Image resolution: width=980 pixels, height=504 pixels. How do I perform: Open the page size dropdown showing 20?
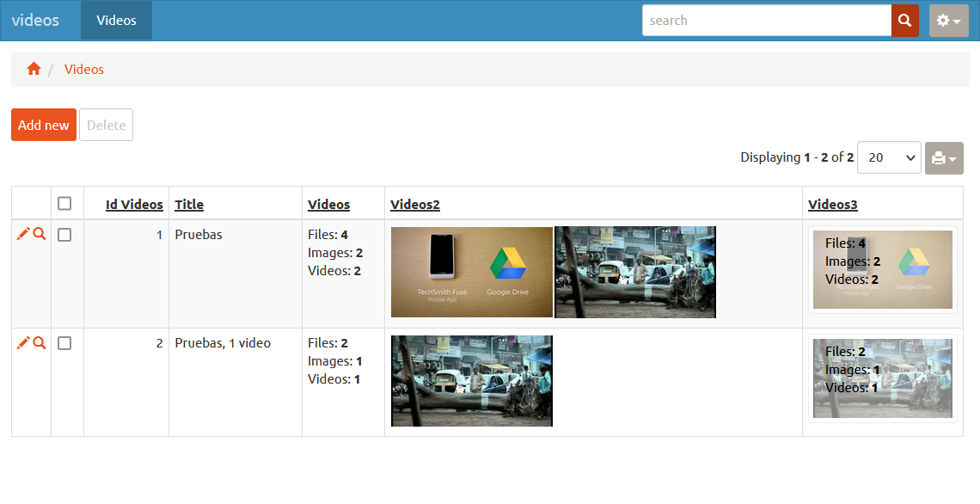click(x=889, y=157)
